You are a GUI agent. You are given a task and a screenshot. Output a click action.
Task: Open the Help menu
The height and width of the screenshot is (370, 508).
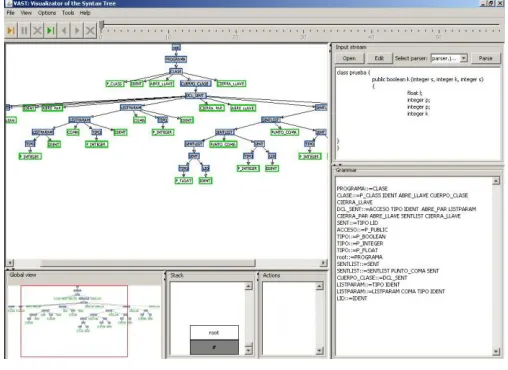[85, 13]
